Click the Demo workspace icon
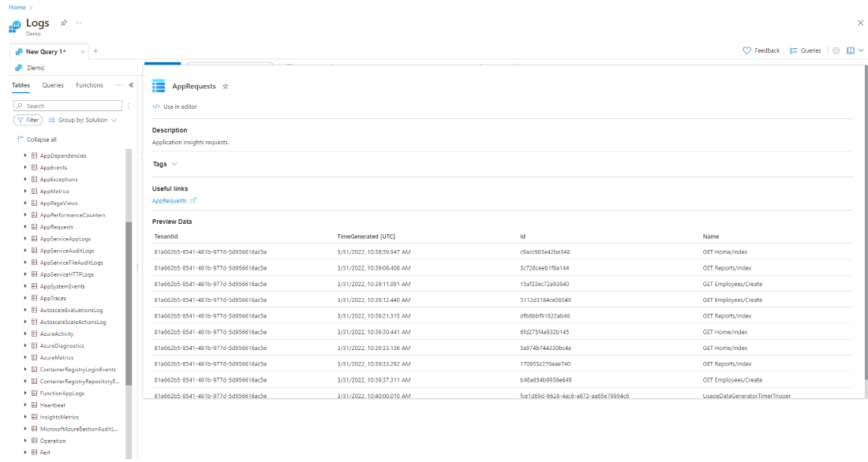Image resolution: width=868 pixels, height=462 pixels. [x=18, y=68]
